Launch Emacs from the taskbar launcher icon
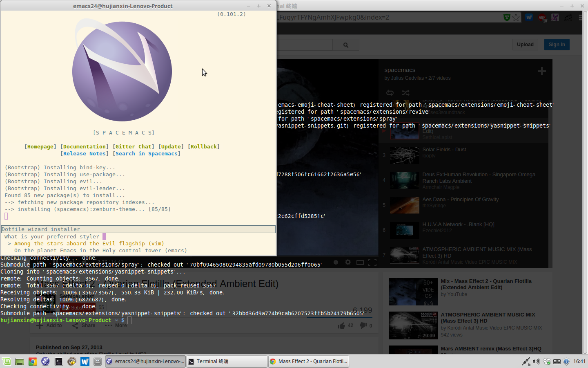 point(45,361)
